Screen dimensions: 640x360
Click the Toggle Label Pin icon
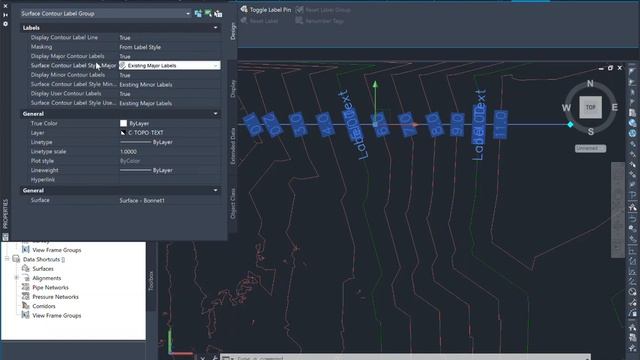tap(244, 9)
